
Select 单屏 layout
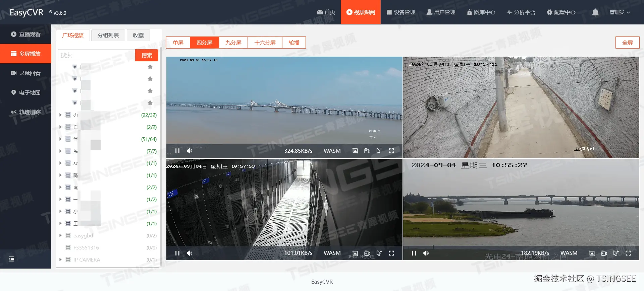pos(178,43)
